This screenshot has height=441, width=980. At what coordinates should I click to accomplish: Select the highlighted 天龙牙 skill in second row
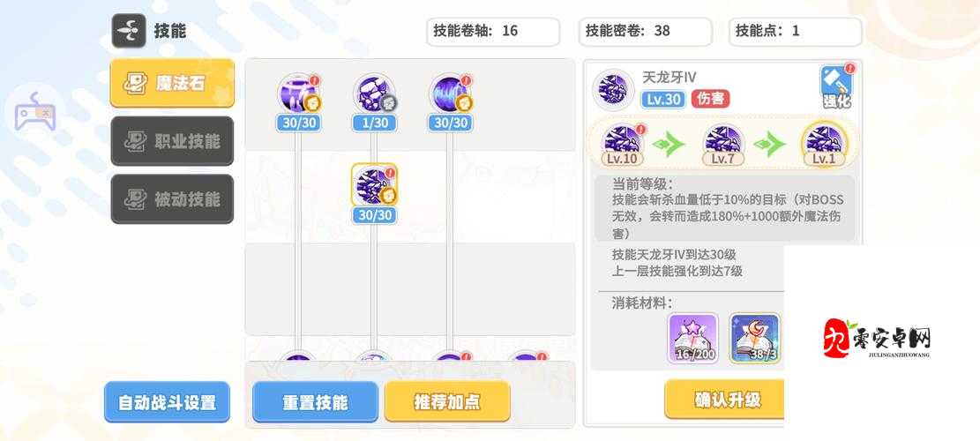[x=374, y=185]
